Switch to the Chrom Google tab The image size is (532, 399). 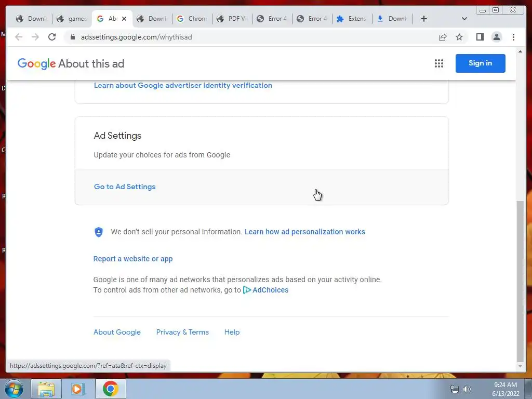pyautogui.click(x=192, y=19)
